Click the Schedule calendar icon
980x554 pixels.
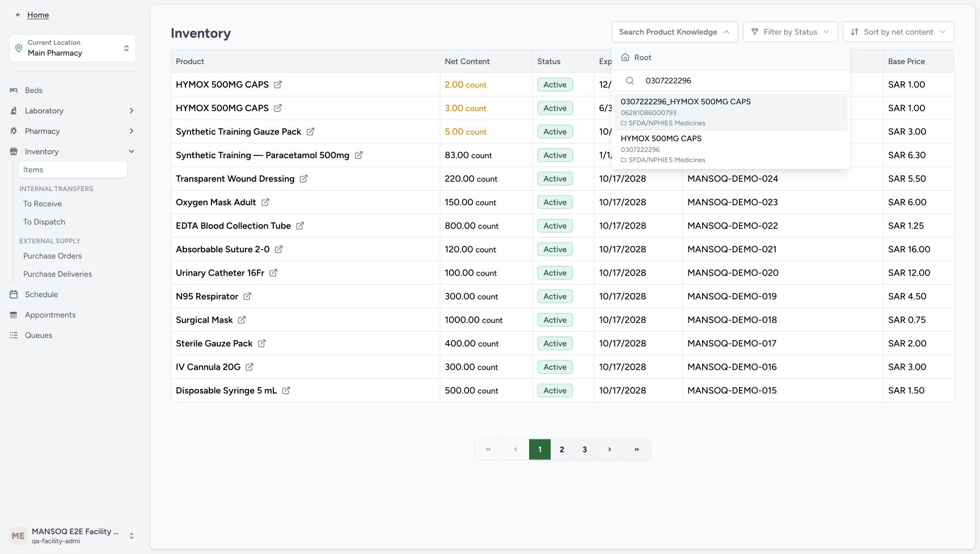coord(14,294)
